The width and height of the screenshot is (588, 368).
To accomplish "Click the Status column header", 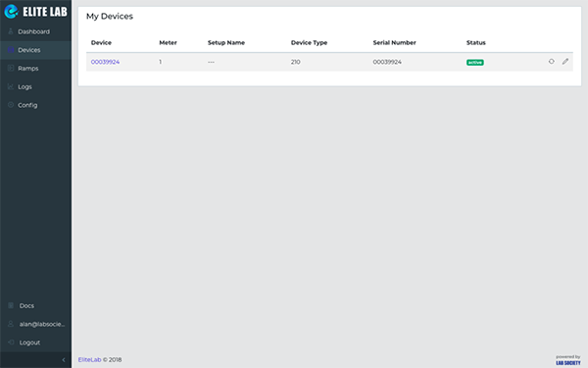I will (476, 43).
